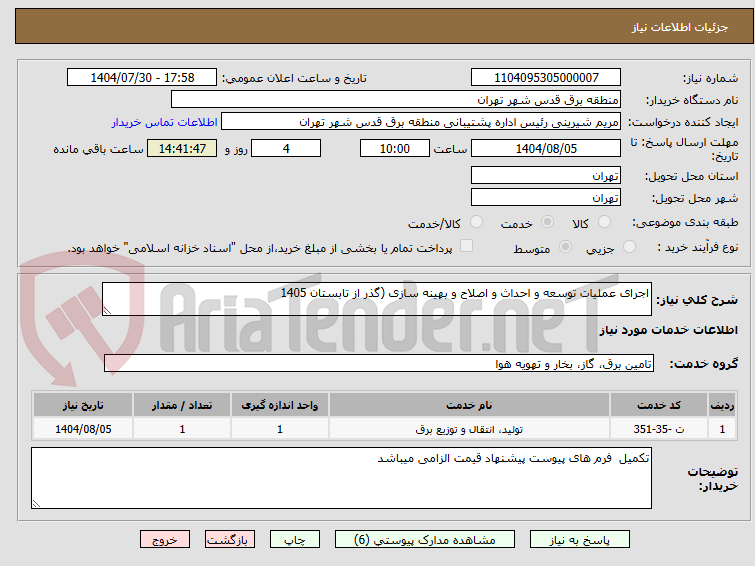Image resolution: width=755 pixels, height=566 pixels.
Task: Click the توضیحات خریدار text area
Action: pyautogui.click(x=341, y=478)
